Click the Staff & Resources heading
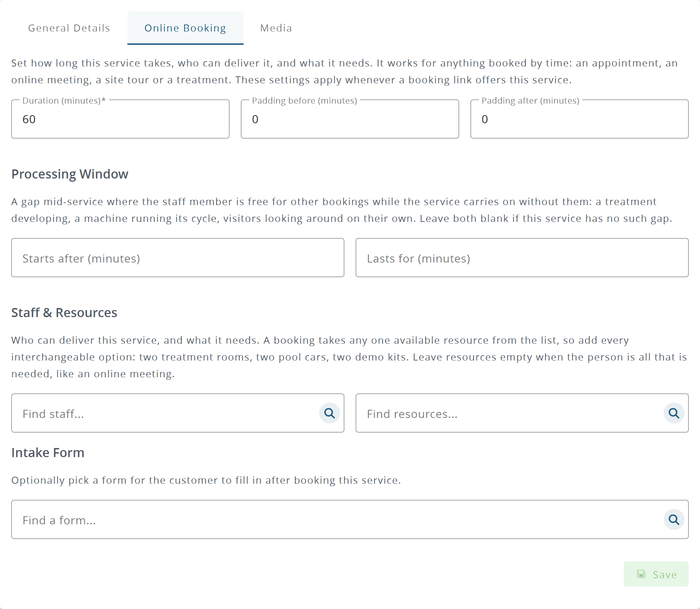Viewport: 700px width, 609px height. tap(64, 313)
